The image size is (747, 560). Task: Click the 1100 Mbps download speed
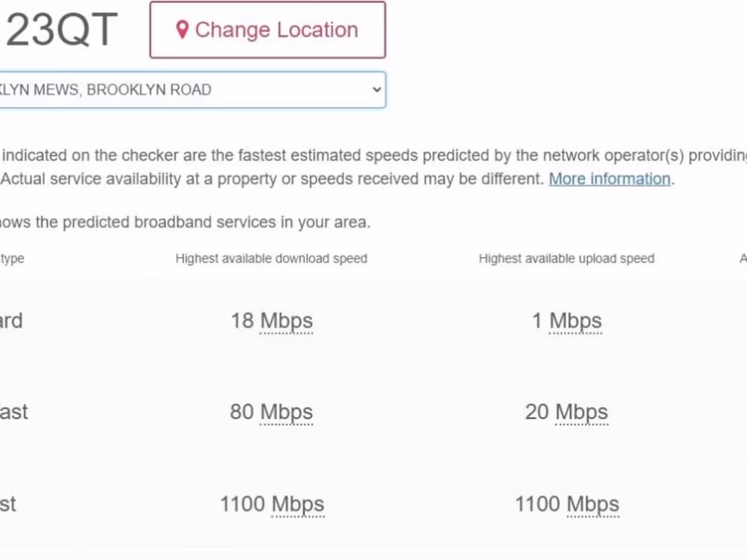[x=271, y=504]
